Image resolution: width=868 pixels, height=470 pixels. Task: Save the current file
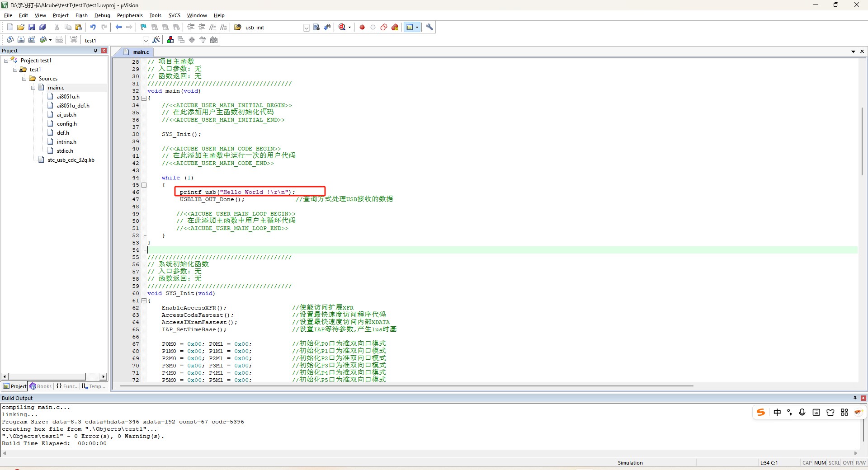pos(32,27)
